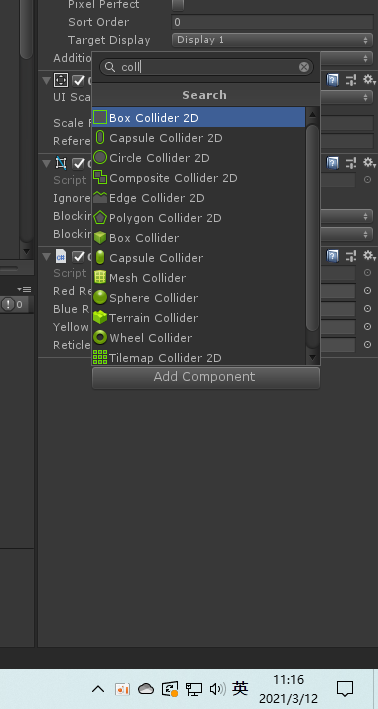
Task: Click the Canvas Scaler component icon
Action: 61,80
